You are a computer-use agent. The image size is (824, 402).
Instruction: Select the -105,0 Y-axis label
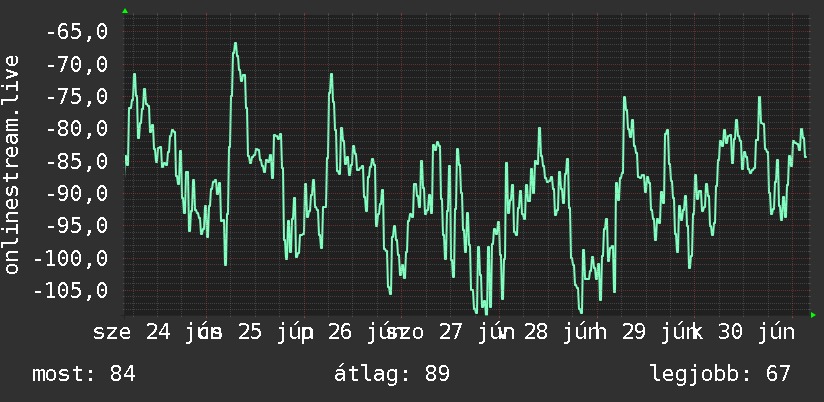pyautogui.click(x=71, y=290)
